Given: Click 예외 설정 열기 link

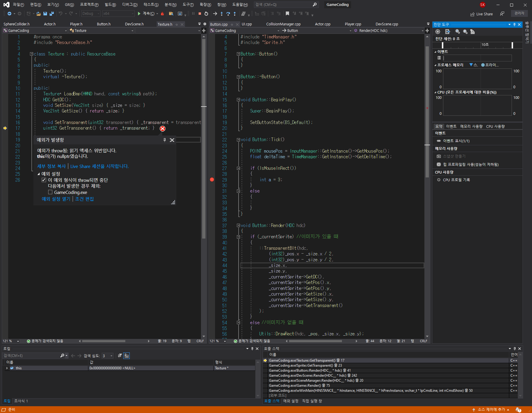Looking at the screenshot, I should coord(56,199).
